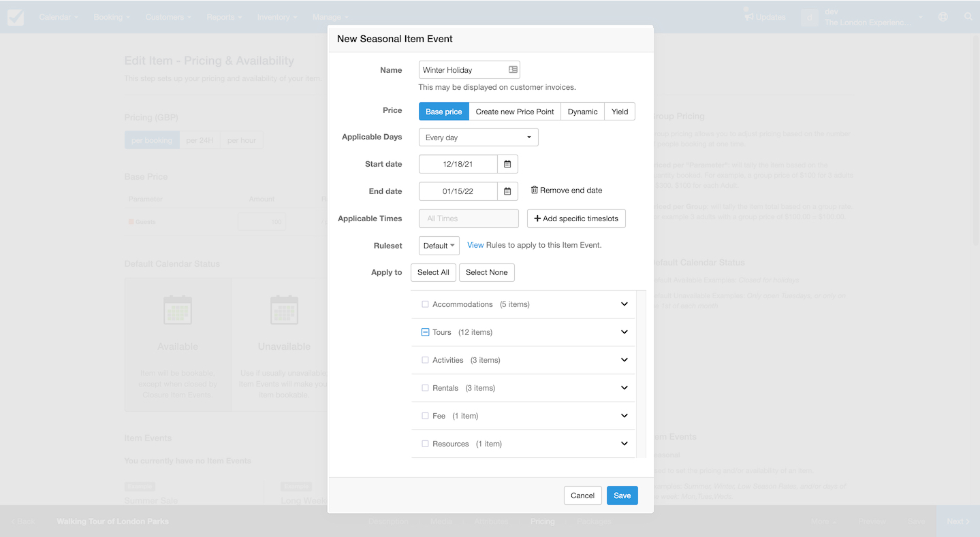Click the Name input field
Screen dimensions: 980x537
tap(469, 70)
